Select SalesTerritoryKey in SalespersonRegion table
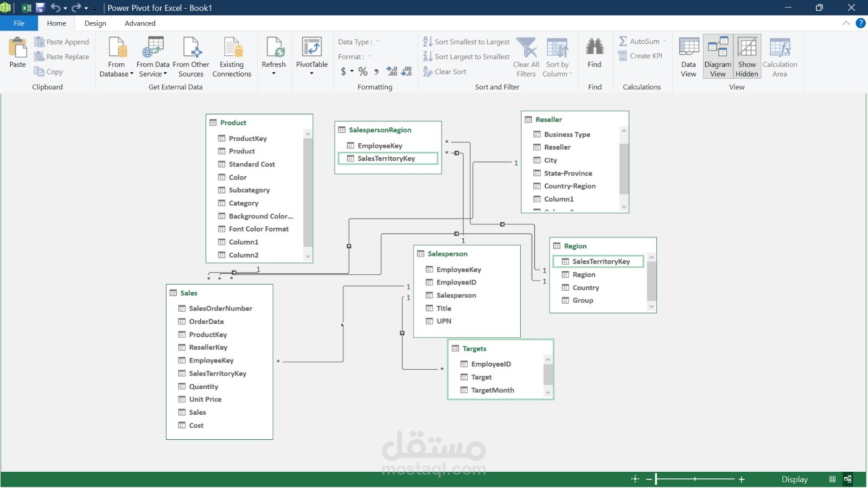Viewport: 868px width, 488px height. click(x=388, y=158)
